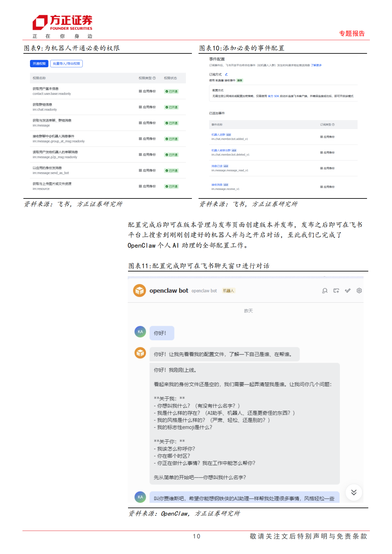
Task: Select the 读取用户发给机器人的单聊消息 permission row
Action: pyautogui.click(x=108, y=155)
